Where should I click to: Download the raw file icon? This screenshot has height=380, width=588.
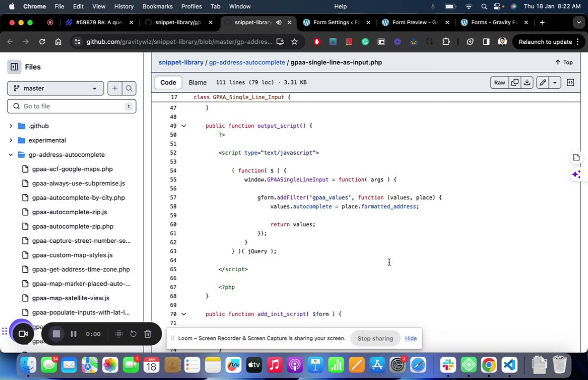coord(527,82)
